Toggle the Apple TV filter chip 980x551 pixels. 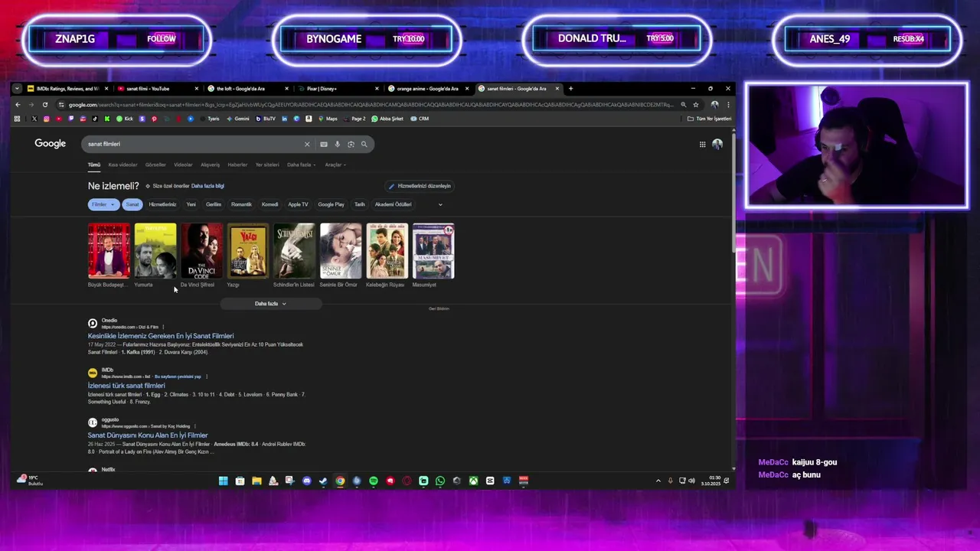(298, 204)
